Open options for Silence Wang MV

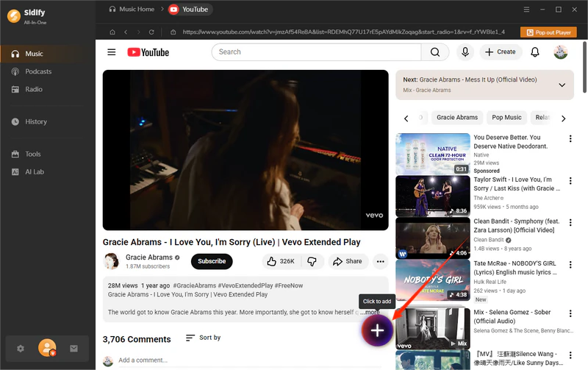click(570, 355)
